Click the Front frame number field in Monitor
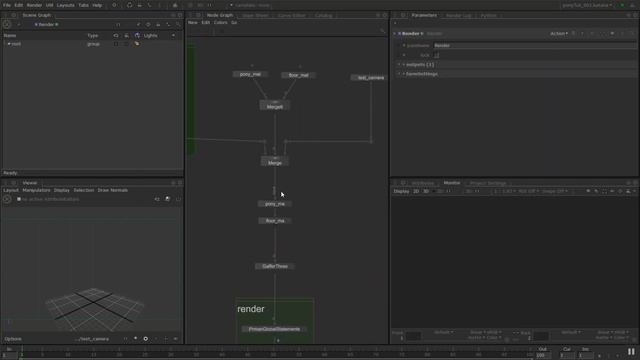The height and width of the screenshot is (360, 640). click(x=413, y=336)
